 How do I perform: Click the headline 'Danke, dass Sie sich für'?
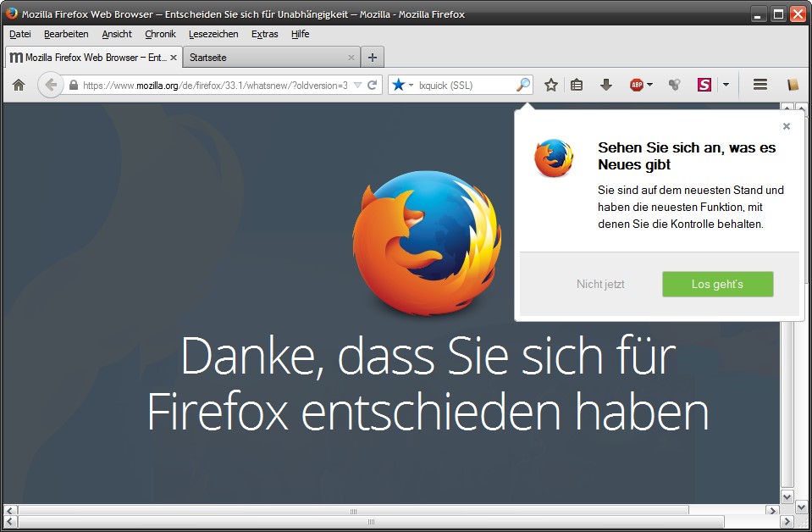click(x=428, y=356)
